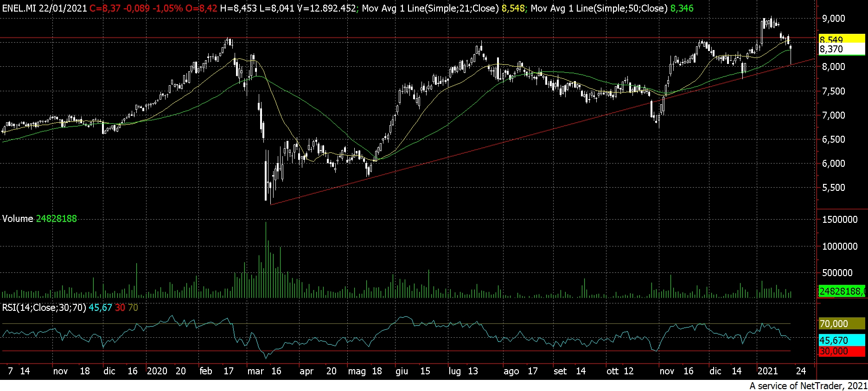This screenshot has height=391, width=868.
Task: Click the ago month label on date axis
Action: click(511, 371)
